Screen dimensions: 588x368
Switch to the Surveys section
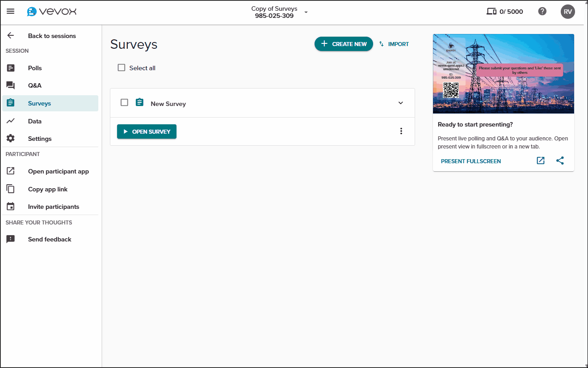pyautogui.click(x=40, y=102)
